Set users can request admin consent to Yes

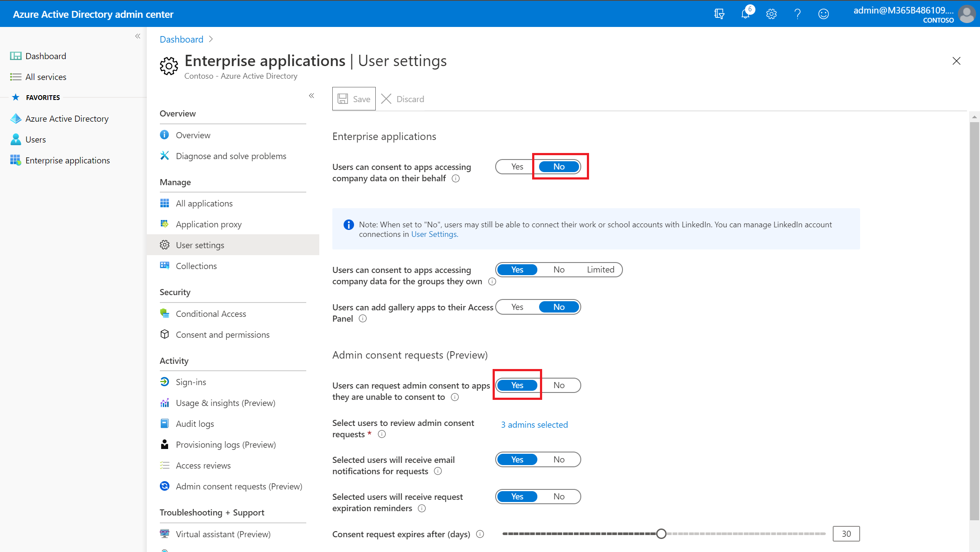click(517, 385)
